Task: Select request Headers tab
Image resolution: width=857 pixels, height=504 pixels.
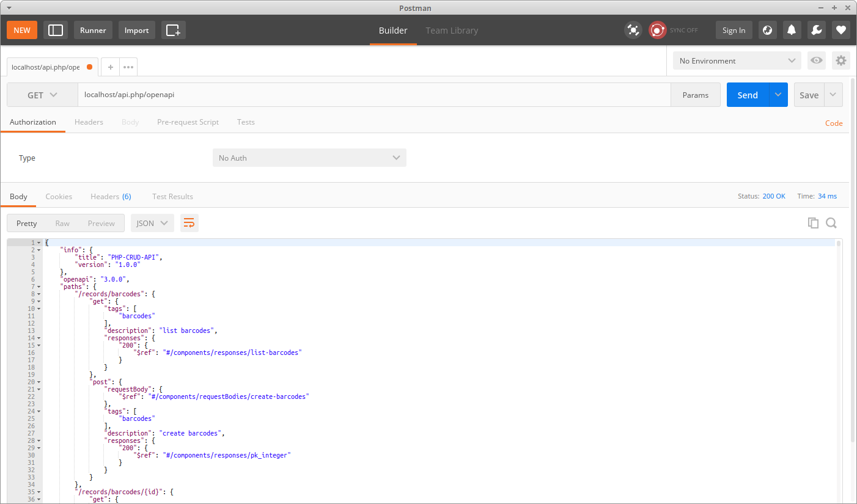Action: pos(89,122)
